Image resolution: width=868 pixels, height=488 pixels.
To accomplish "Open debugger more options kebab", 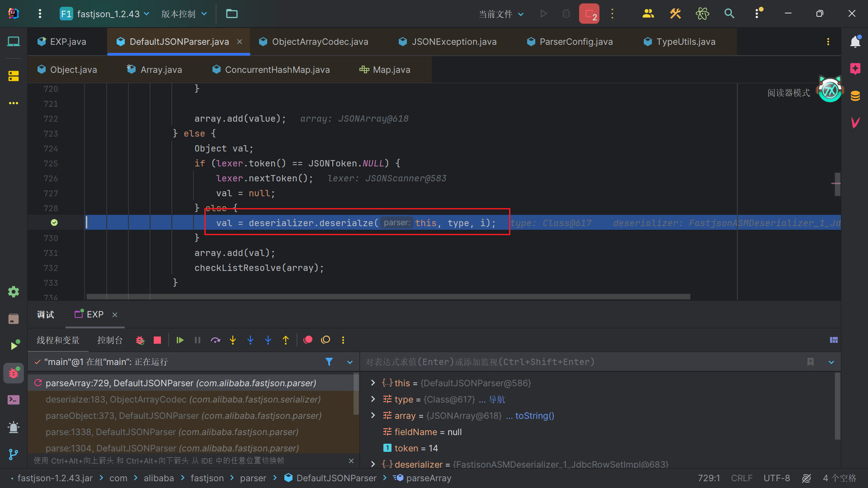I will click(343, 340).
